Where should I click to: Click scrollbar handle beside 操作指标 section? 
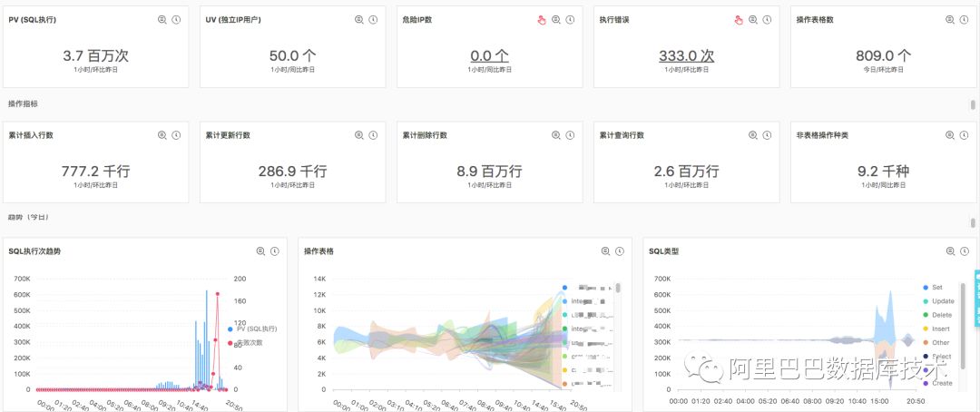click(x=973, y=105)
